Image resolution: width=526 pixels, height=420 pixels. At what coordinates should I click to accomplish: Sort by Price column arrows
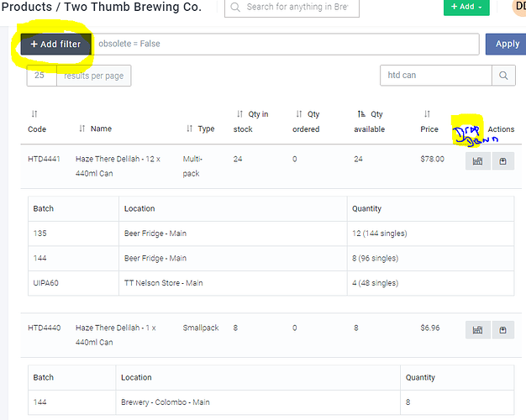(x=427, y=114)
